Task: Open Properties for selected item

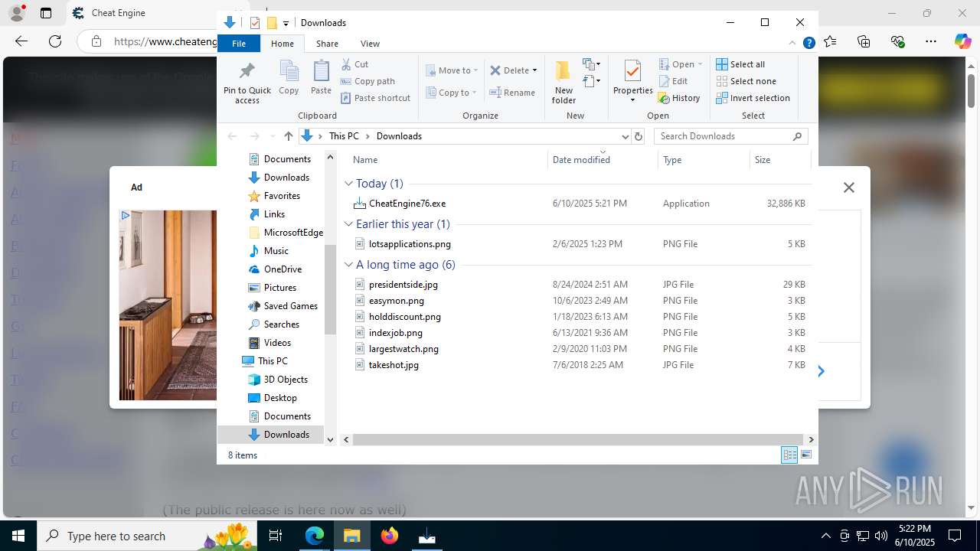Action: pyautogui.click(x=632, y=81)
